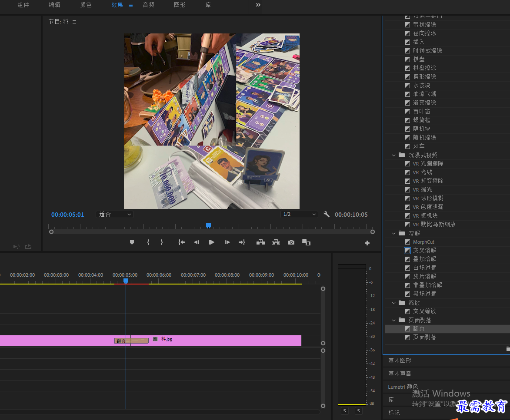The width and height of the screenshot is (510, 420).
Task: Click the left handle of program zoom bar
Action: (51, 232)
